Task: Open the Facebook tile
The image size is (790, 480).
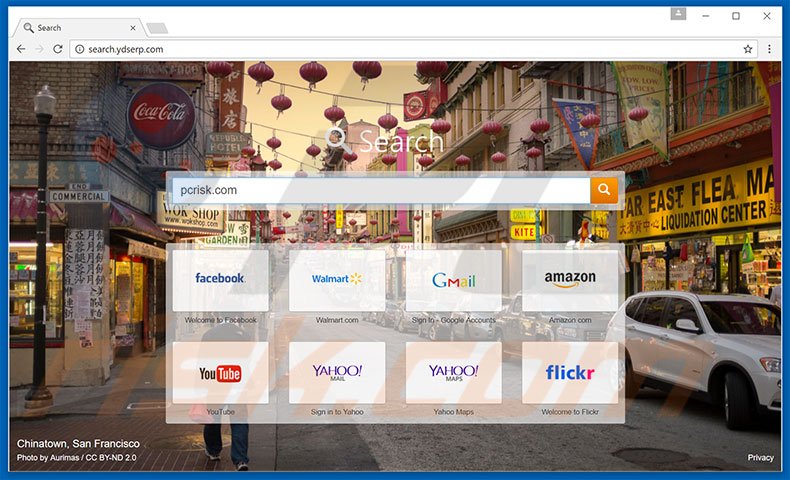Action: [220, 280]
